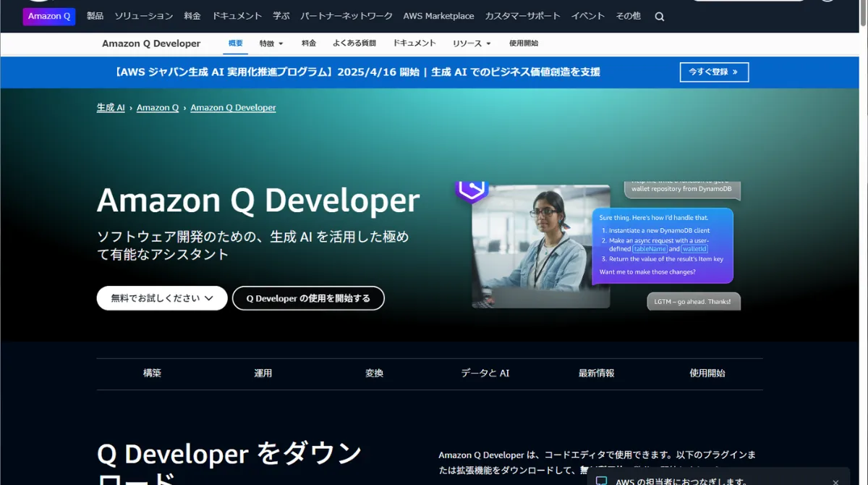This screenshot has width=868, height=485.
Task: Select the 料金 tab in sub-navigation
Action: pyautogui.click(x=309, y=43)
